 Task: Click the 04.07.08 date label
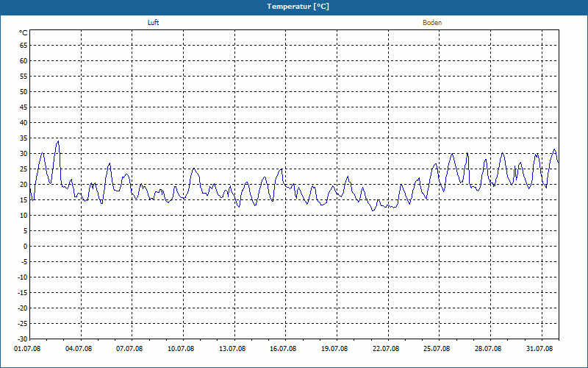[79, 348]
